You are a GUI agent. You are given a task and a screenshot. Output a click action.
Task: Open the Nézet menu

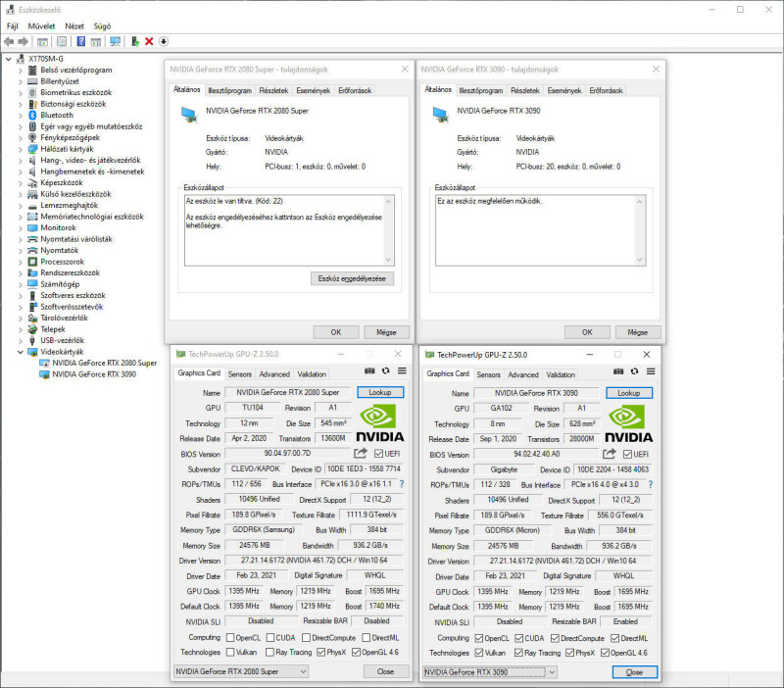point(74,26)
